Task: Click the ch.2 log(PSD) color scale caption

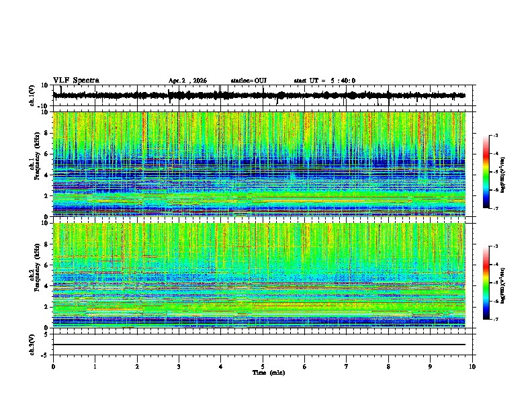Action: pos(502,285)
